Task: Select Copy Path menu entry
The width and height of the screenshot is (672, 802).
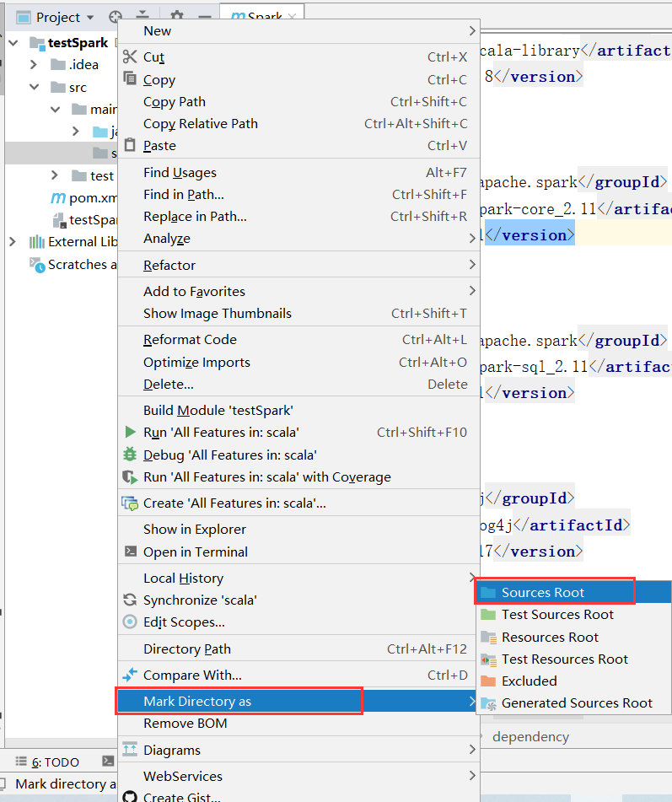Action: click(298, 102)
